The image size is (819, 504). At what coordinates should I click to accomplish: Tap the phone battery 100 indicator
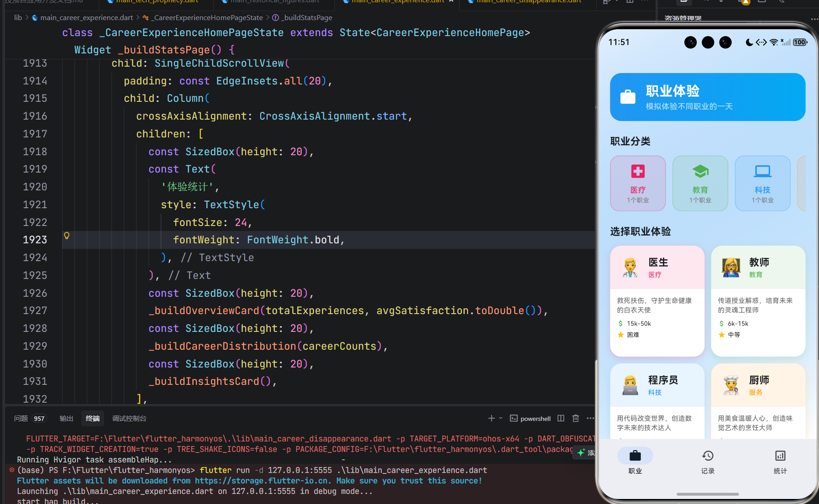pyautogui.click(x=800, y=42)
